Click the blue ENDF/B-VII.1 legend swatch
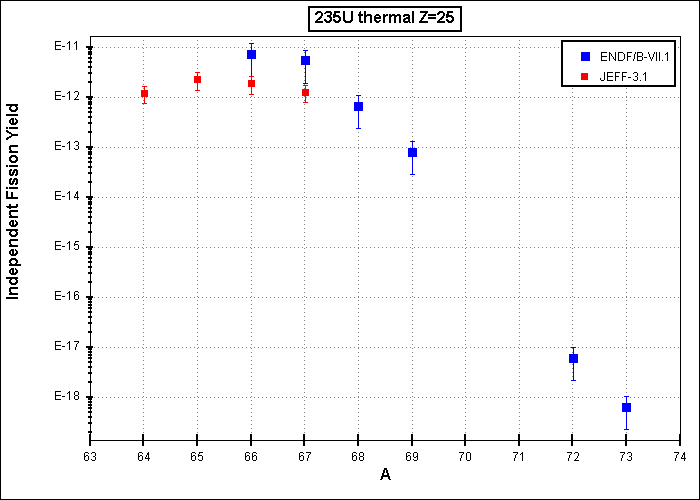This screenshot has height=500, width=700. coord(585,56)
